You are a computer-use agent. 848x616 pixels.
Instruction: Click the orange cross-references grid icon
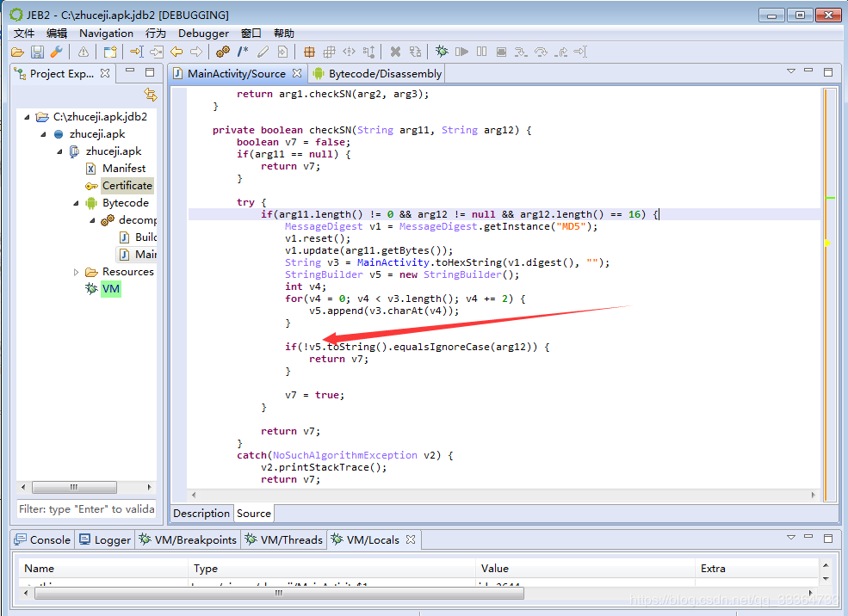point(309,52)
